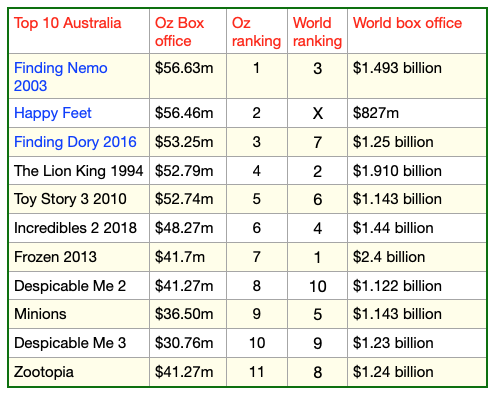This screenshot has width=499, height=394.
Task: Select the Minions title cell
Action: [79, 314]
